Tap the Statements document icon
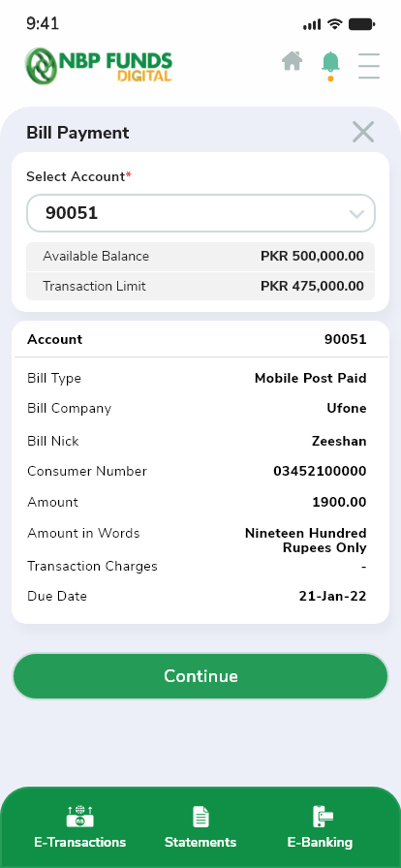 [x=200, y=817]
